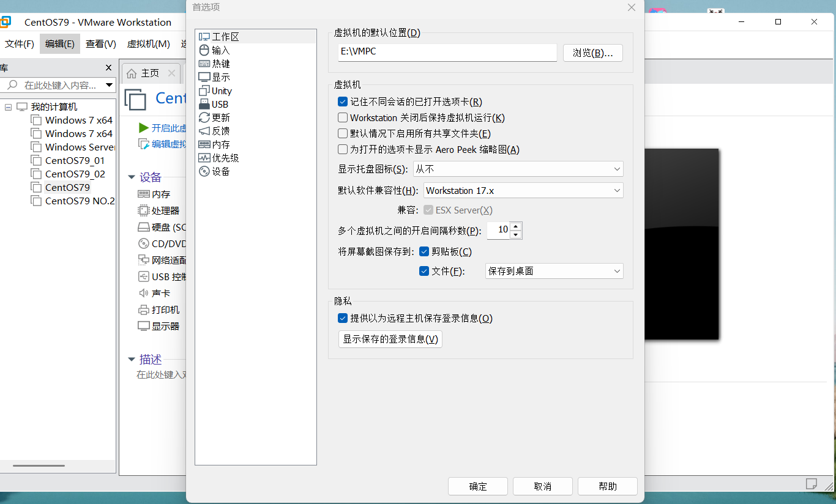836x504 pixels.
Task: Click the 内存 device icon in VM summary
Action: point(144,194)
